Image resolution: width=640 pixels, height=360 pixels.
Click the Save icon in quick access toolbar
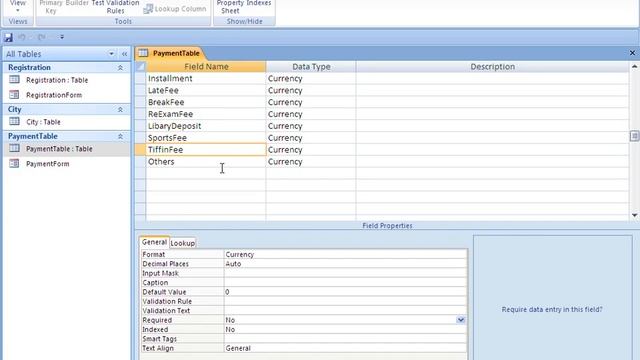tap(8, 38)
